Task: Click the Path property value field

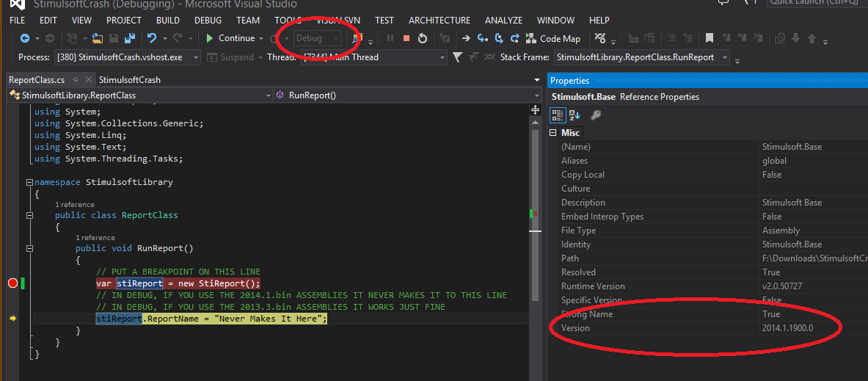Action: coord(814,258)
